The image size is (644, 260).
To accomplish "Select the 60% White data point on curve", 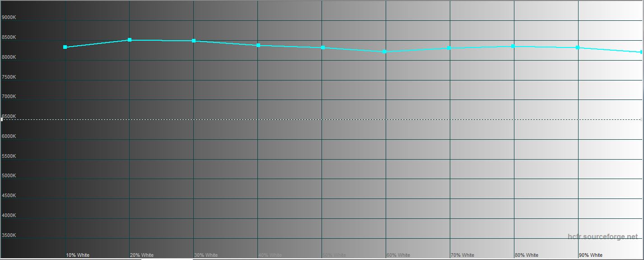I will (384, 52).
